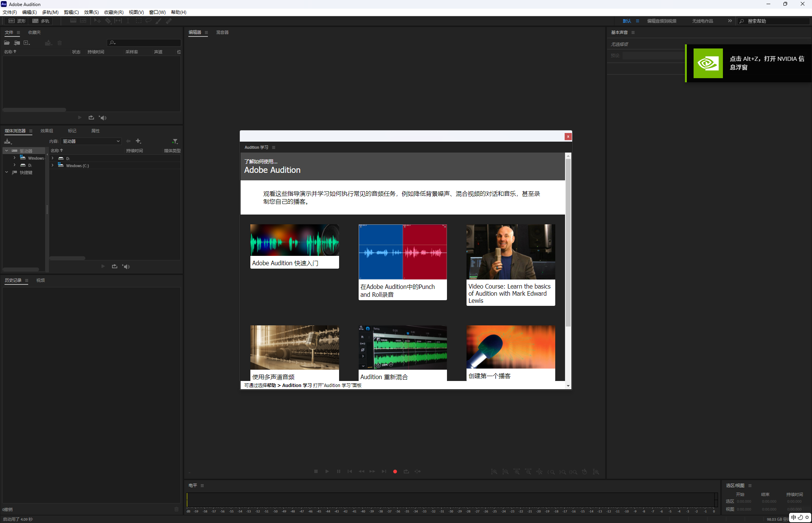Switch to Waveform (波形) view

coord(17,21)
